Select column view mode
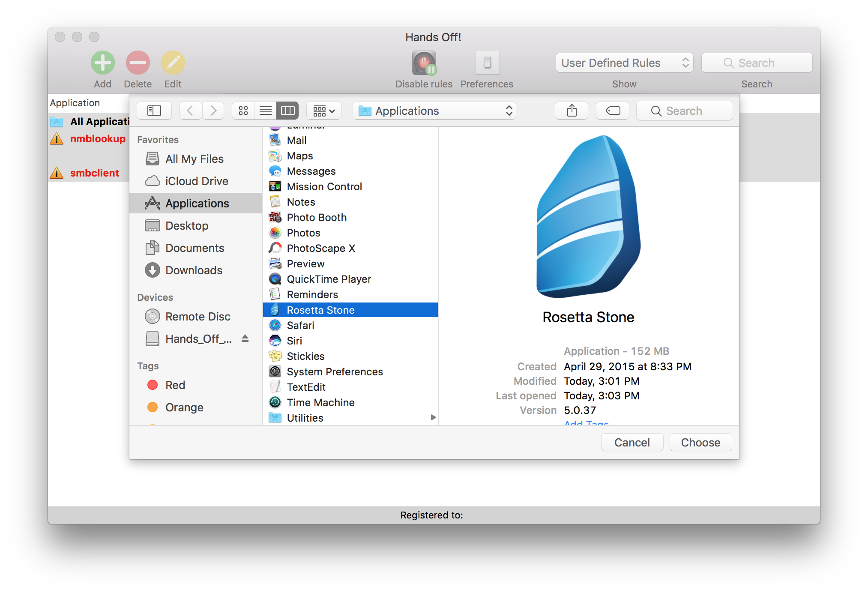This screenshot has height=593, width=868. [x=287, y=111]
